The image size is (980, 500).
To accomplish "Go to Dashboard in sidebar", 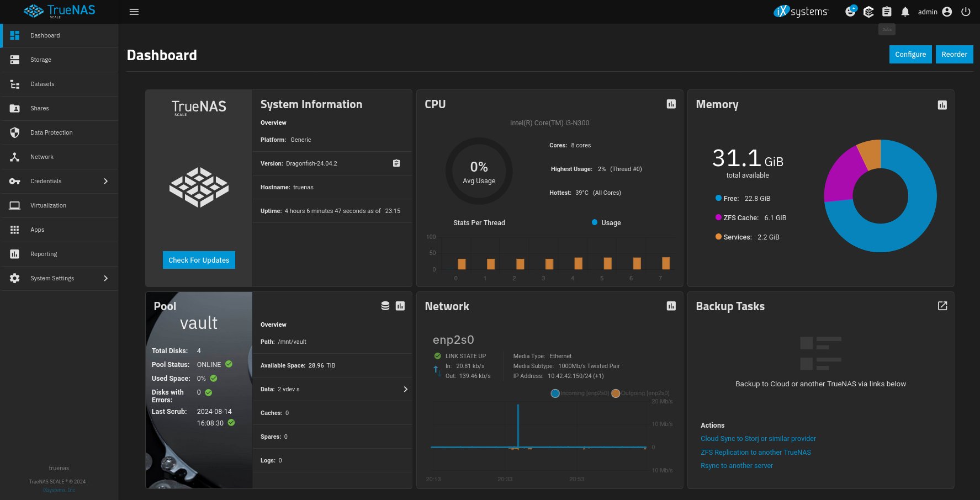I will click(59, 35).
